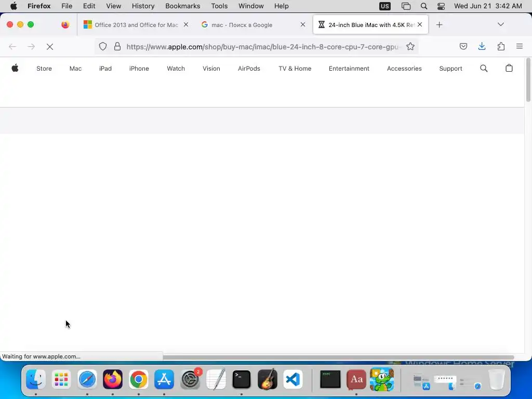Open the Store link
This screenshot has width=532, height=399.
[x=44, y=69]
